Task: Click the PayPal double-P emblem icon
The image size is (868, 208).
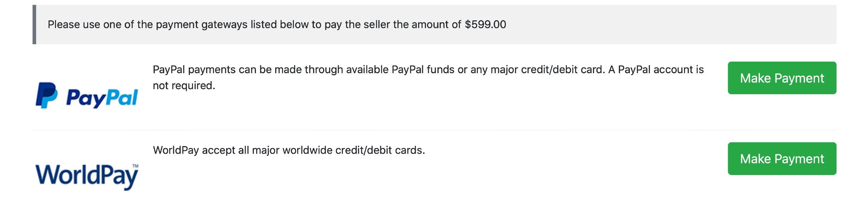Action: (x=46, y=95)
